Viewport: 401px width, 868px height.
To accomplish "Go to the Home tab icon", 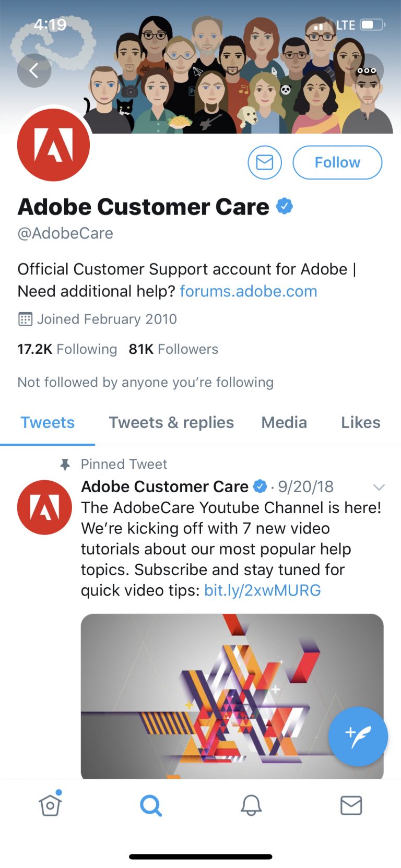I will tap(50, 805).
